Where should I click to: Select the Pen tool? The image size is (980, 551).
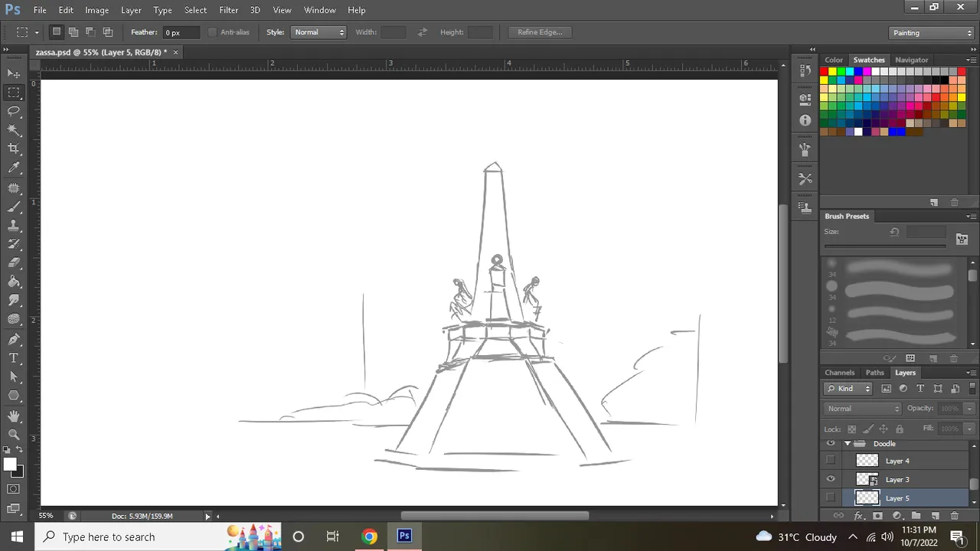tap(14, 339)
